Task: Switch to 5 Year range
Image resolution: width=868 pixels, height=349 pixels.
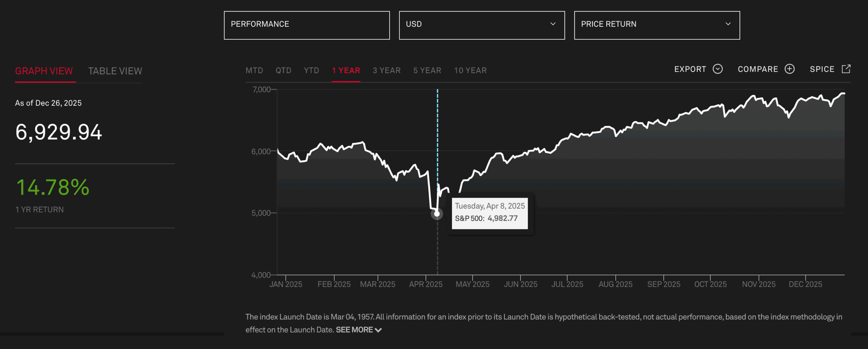Action: click(427, 71)
